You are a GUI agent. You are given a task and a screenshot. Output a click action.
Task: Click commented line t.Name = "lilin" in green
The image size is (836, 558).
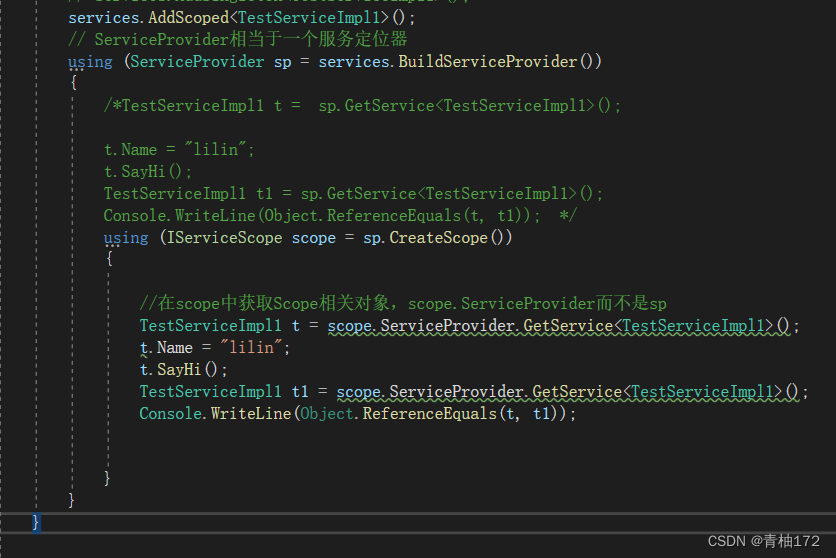click(x=179, y=150)
